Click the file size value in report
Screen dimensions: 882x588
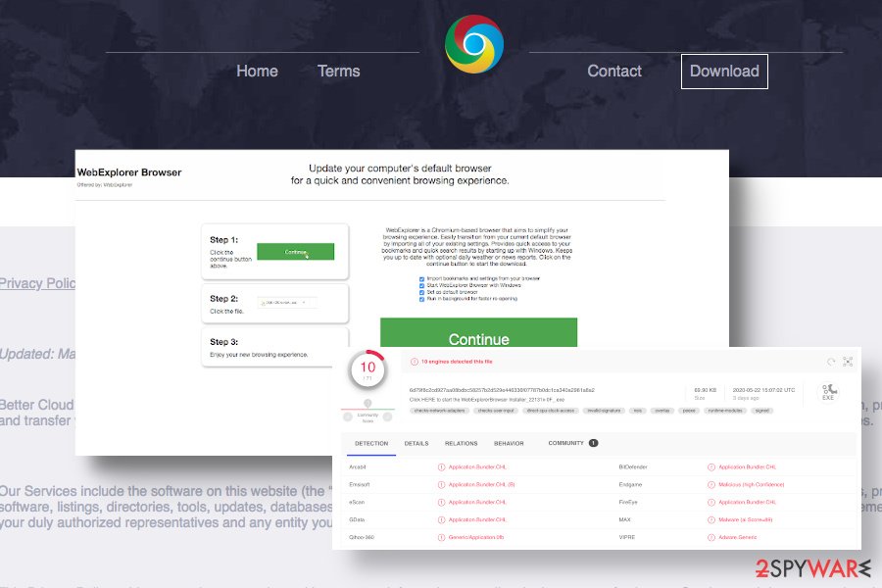pos(705,390)
